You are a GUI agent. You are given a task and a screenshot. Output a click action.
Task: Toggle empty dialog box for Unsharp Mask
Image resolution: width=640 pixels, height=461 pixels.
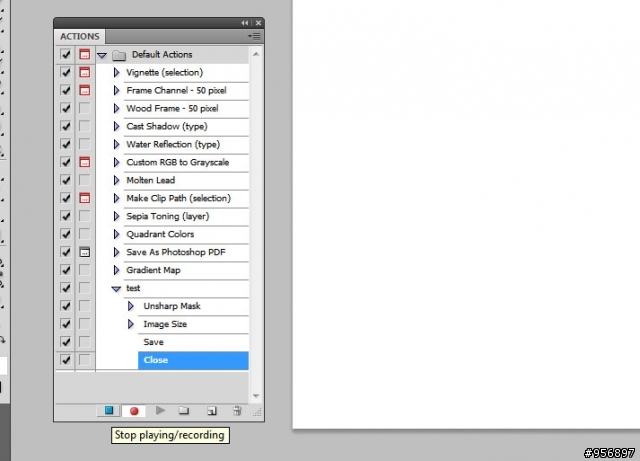pyautogui.click(x=84, y=306)
